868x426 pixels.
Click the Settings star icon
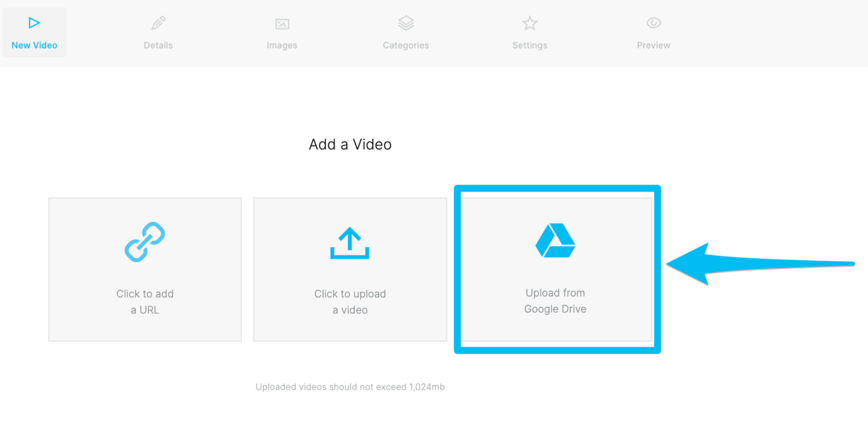click(530, 23)
